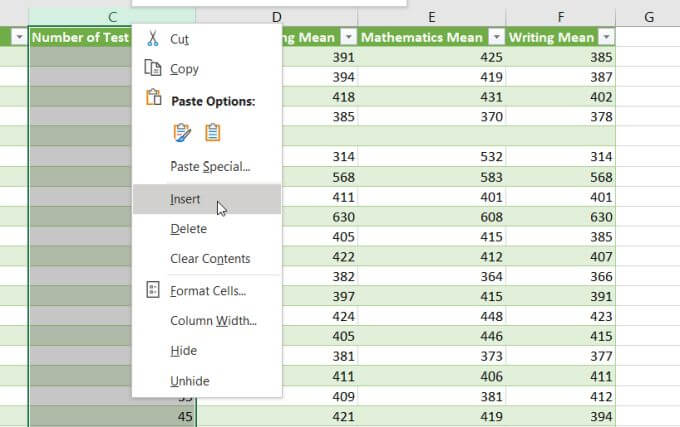Click the Writing Mean header cell
This screenshot has height=427, width=680.
pyautogui.click(x=561, y=37)
